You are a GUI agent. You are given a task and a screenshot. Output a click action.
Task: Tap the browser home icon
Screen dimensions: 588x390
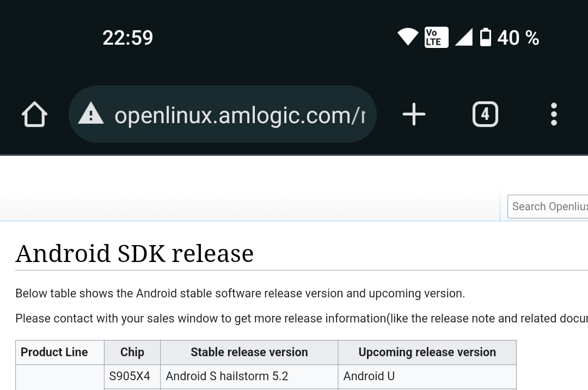(x=34, y=114)
